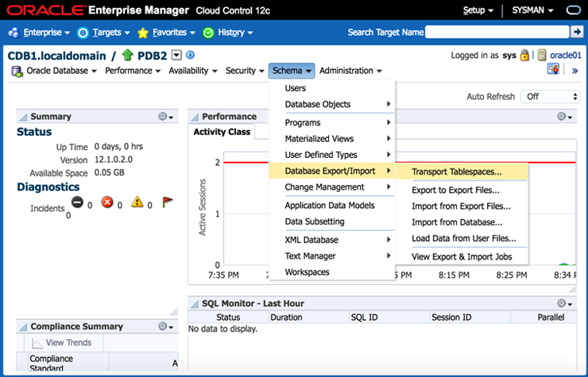Open the Auto Refresh dropdown
The height and width of the screenshot is (377, 588).
pyautogui.click(x=551, y=97)
